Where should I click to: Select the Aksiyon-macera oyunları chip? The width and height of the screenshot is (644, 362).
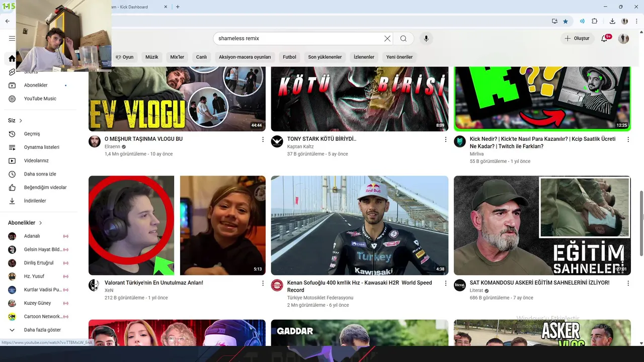coord(245,57)
